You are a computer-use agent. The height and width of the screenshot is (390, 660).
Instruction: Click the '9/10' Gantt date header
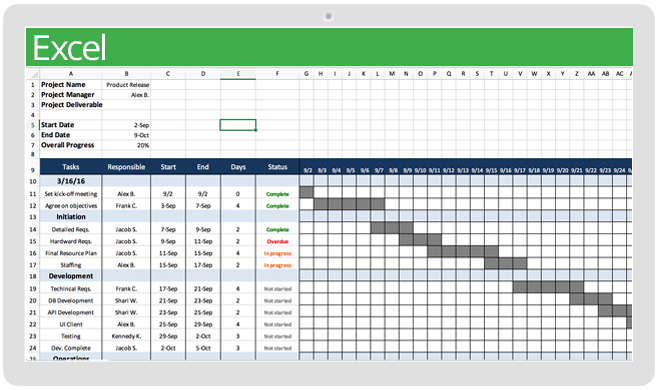(x=420, y=170)
